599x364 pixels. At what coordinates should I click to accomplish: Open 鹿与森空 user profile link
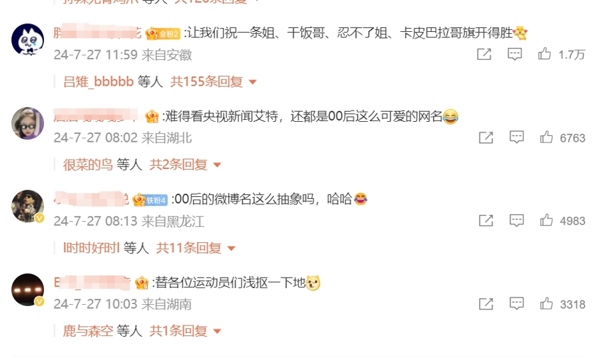click(x=88, y=331)
